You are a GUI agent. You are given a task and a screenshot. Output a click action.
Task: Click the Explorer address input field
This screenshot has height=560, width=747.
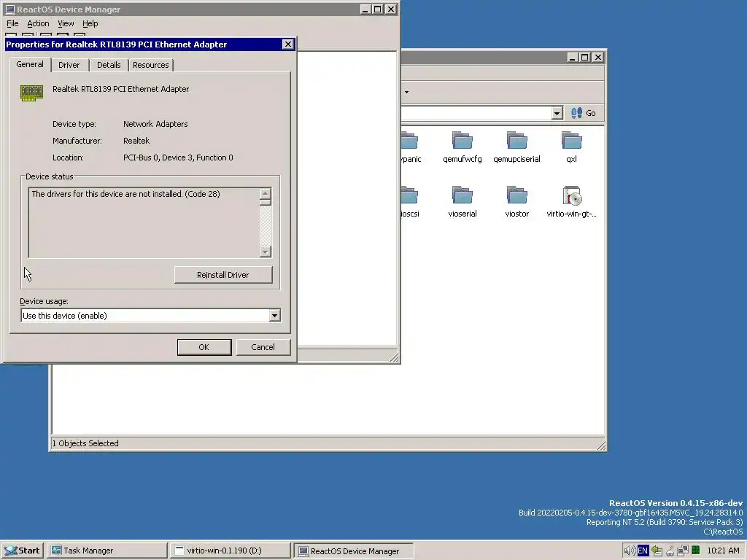[x=476, y=113]
